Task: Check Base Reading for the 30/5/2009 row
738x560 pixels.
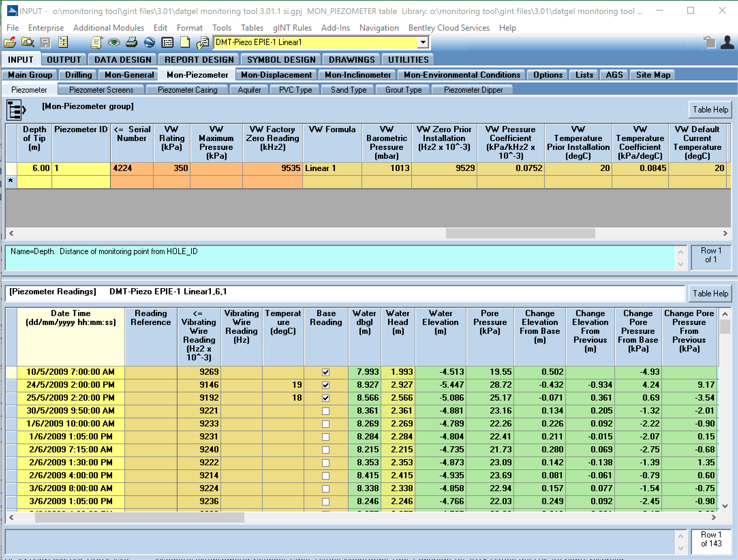Action: click(x=325, y=411)
